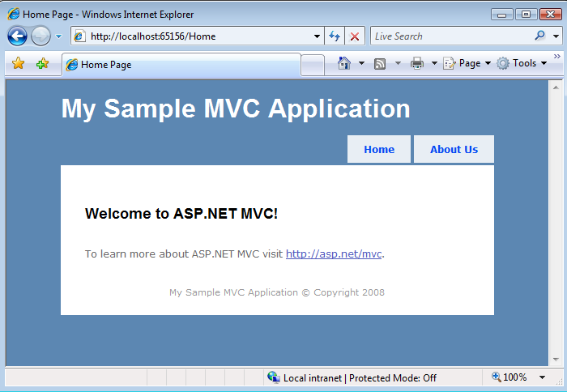The image size is (567, 392).
Task: Expand the Feeds dropdown arrow
Action: tap(398, 63)
